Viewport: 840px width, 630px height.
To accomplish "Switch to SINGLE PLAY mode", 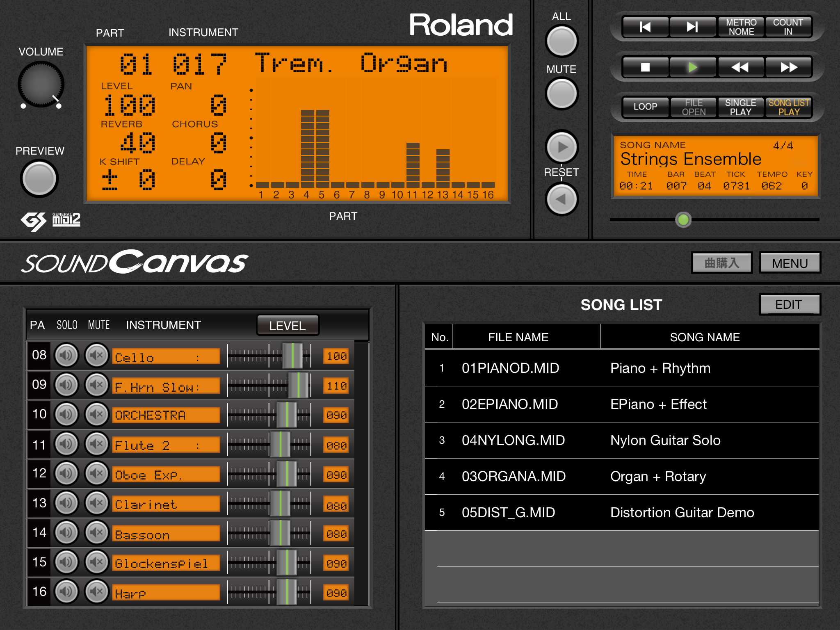I will 741,107.
